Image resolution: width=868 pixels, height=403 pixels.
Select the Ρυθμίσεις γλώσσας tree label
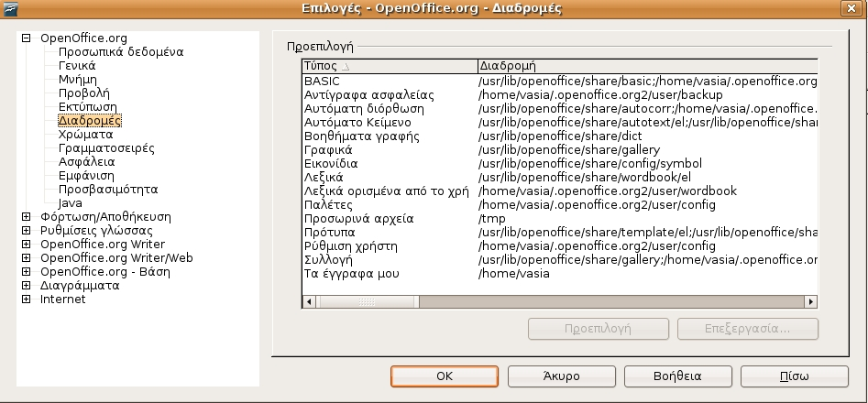(x=96, y=231)
